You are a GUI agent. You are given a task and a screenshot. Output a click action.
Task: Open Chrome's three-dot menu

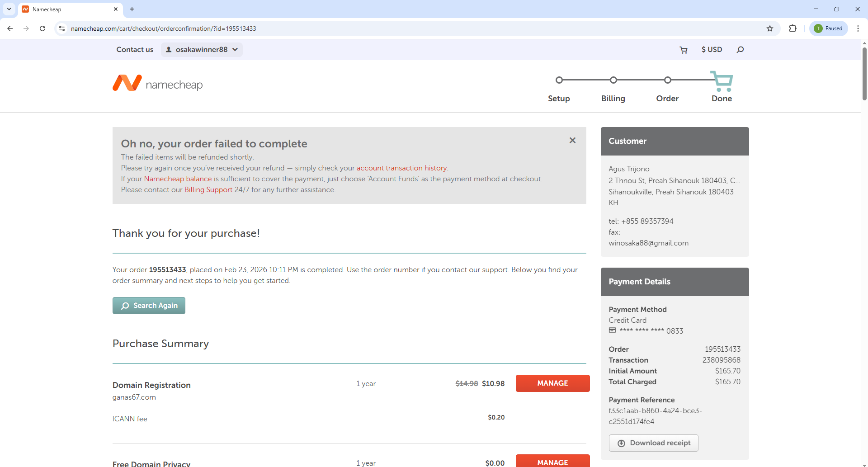point(858,28)
